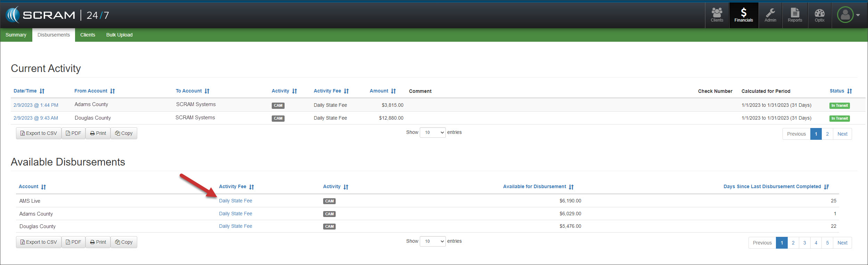Go to page 3 of Available Disbursements
Image resolution: width=868 pixels, height=265 pixels.
point(804,243)
